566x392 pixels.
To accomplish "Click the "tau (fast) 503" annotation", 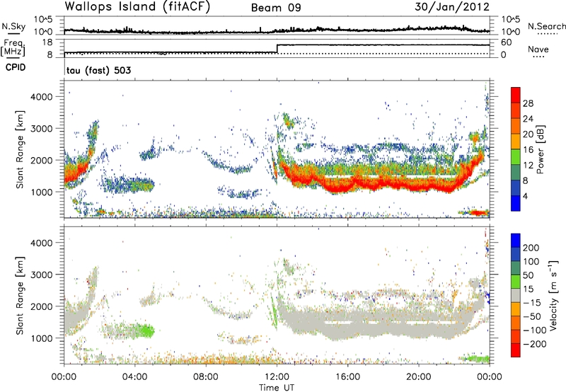I will 98,70.
